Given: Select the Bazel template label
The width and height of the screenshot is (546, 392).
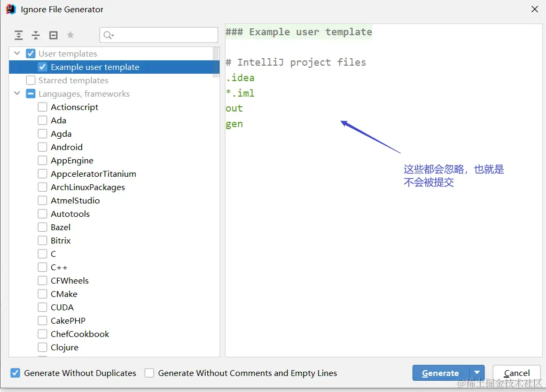Looking at the screenshot, I should click(x=60, y=228).
